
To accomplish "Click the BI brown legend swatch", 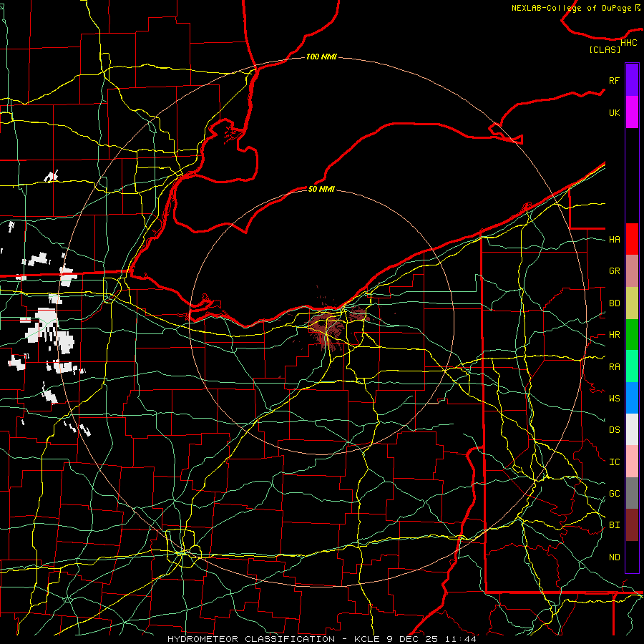I will (x=632, y=525).
